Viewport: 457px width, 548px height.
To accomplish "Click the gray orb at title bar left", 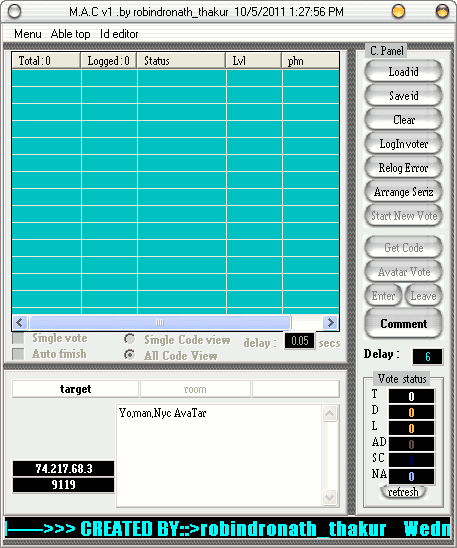I will point(14,11).
